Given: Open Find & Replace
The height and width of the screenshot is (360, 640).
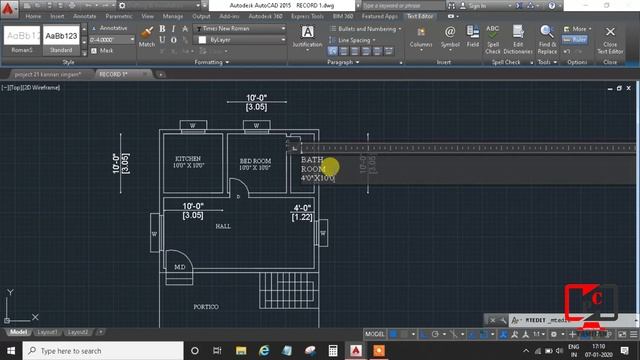Looking at the screenshot, I should [547, 40].
